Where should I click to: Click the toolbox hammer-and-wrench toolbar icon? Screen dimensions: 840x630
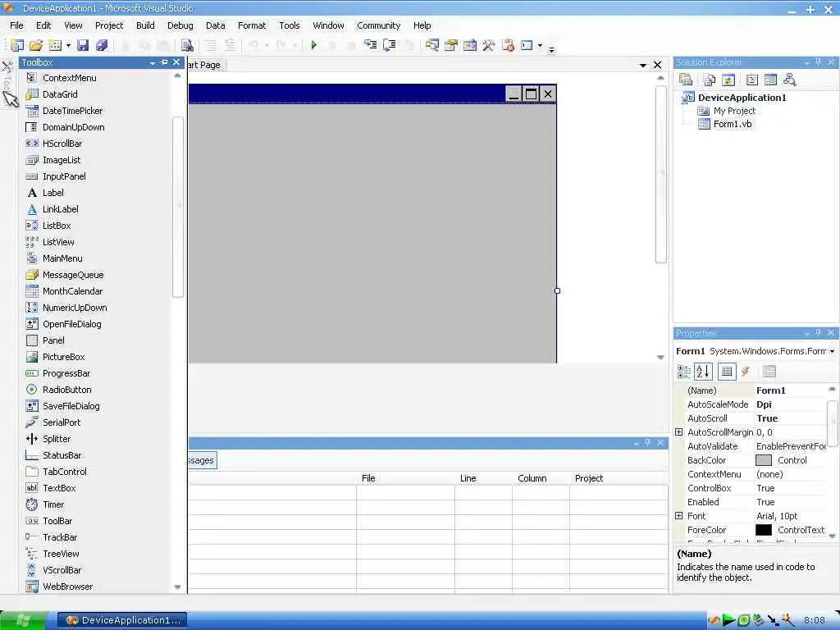[x=488, y=46]
